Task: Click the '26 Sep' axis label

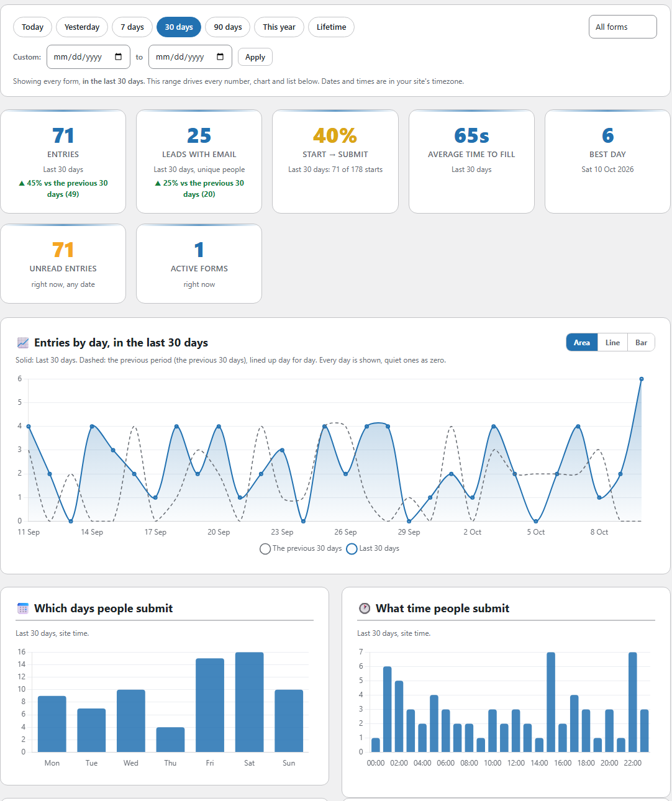Action: (x=345, y=532)
